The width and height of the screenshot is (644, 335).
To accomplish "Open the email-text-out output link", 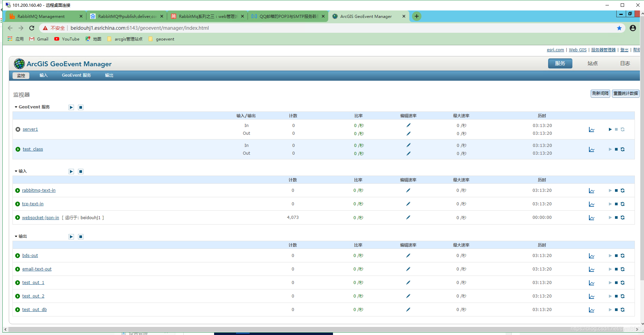I will click(x=37, y=269).
